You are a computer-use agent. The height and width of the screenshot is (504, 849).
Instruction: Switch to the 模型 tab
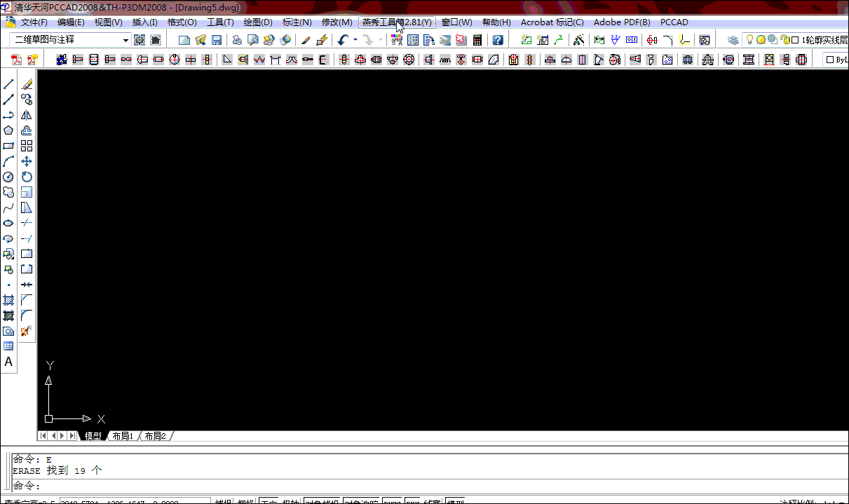point(93,436)
